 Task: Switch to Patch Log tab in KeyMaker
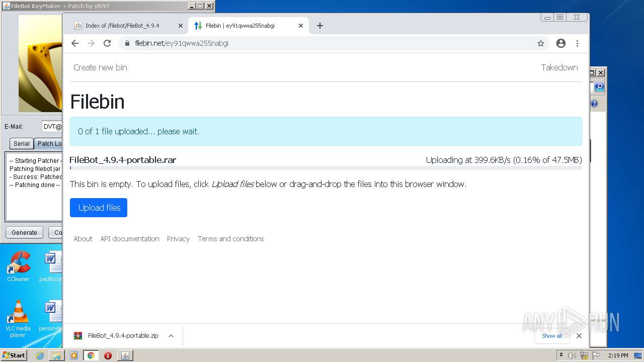pos(49,143)
